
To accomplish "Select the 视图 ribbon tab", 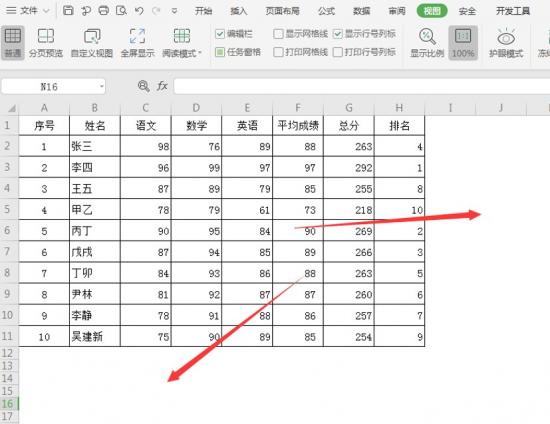I will [x=432, y=11].
